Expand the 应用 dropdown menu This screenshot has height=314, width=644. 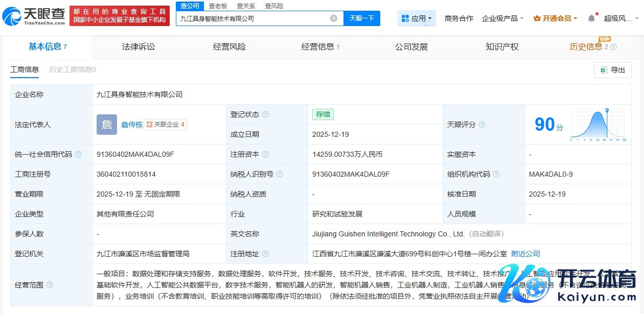coord(416,18)
